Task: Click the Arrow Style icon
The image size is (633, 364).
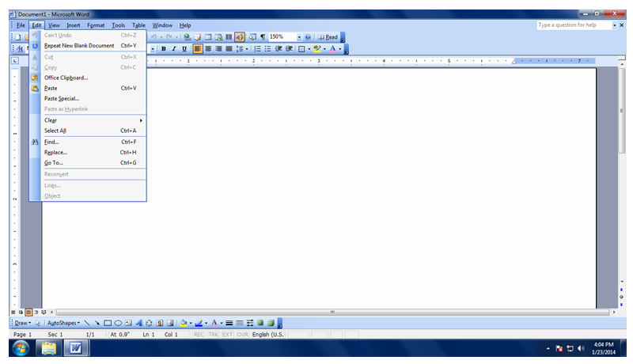Action: click(x=250, y=323)
